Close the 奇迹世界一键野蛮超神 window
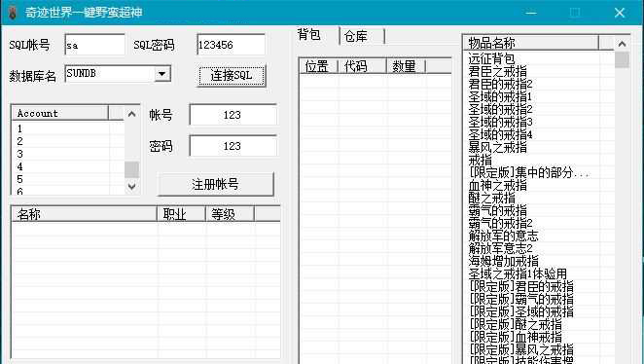This screenshot has width=644, height=364. click(x=620, y=13)
